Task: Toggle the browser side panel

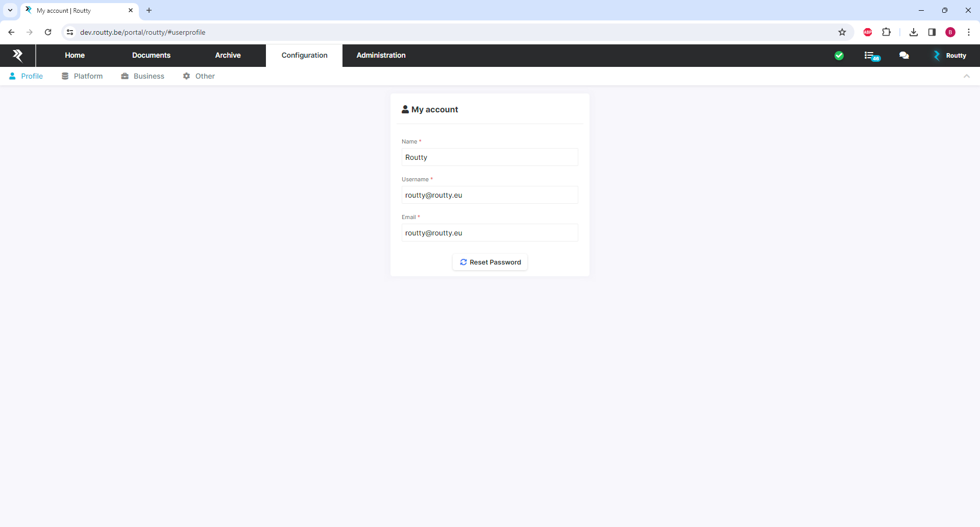Action: pyautogui.click(x=932, y=32)
